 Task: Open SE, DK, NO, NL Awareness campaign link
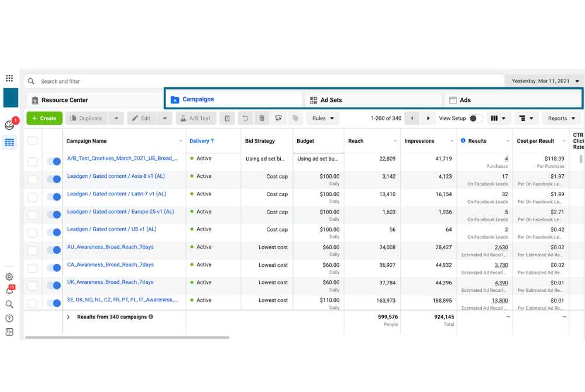[122, 300]
